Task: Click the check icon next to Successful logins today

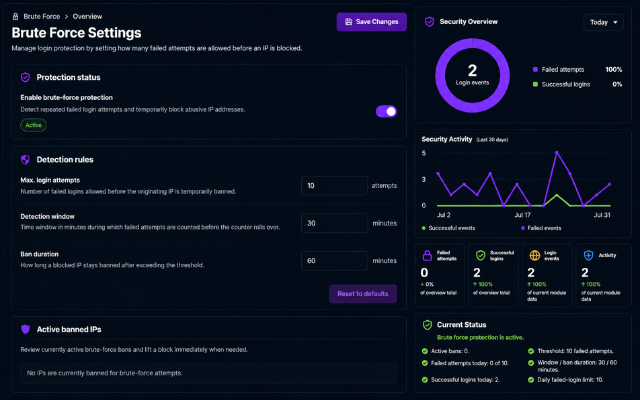Action: point(424,380)
